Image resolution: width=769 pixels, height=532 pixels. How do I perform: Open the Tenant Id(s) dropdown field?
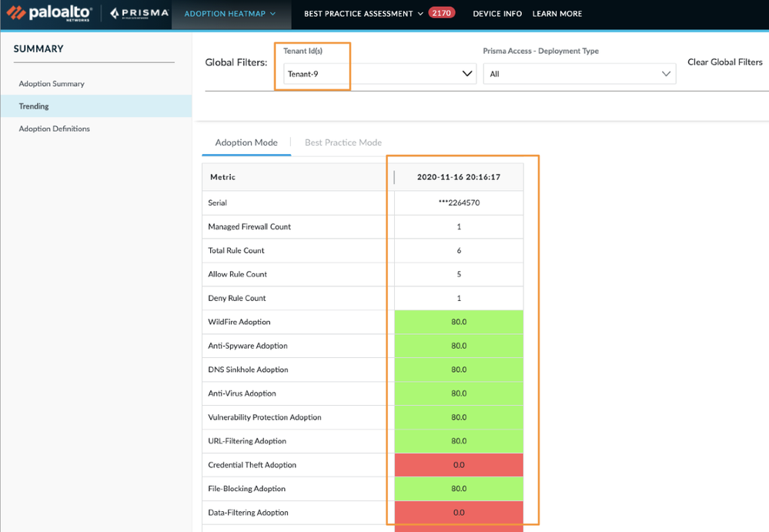379,74
